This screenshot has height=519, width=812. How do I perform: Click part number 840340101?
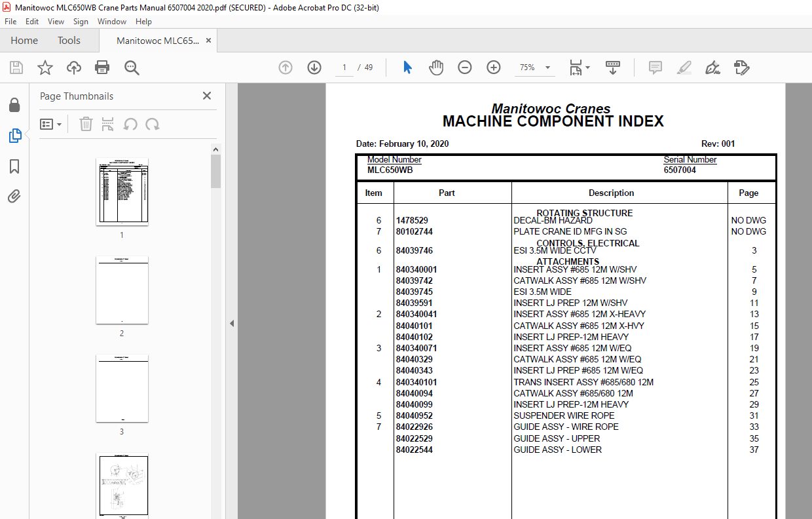[x=416, y=382]
